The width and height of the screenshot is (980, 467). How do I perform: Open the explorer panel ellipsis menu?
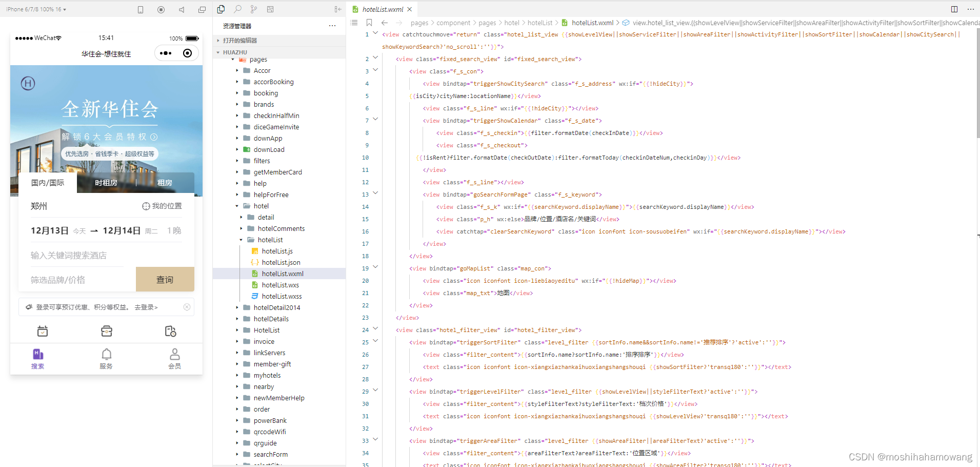click(x=332, y=26)
